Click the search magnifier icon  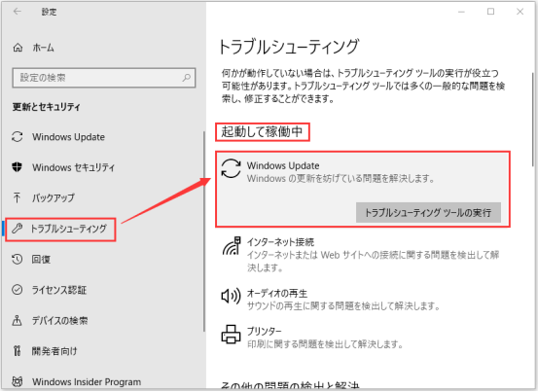pos(187,78)
